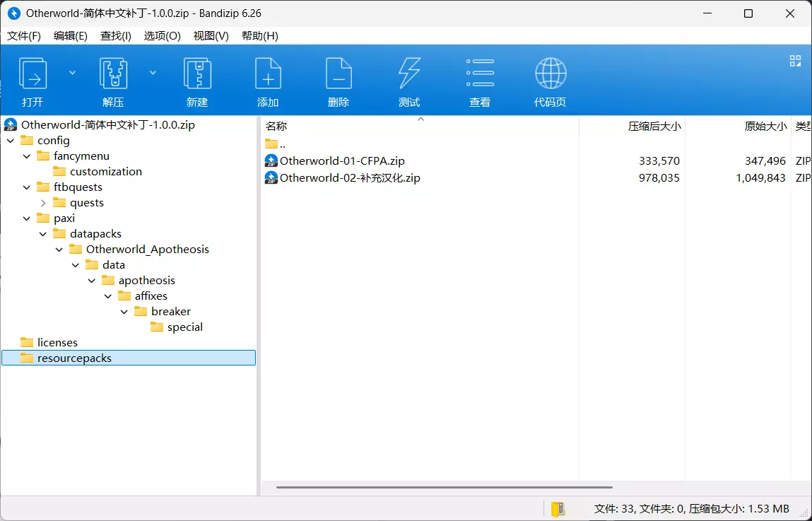Viewport: 812px width, 521px height.
Task: Click the paxi folder icon in tree
Action: point(44,218)
